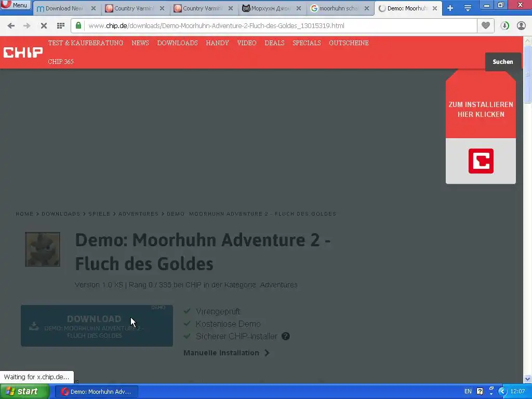Open the Handy menu item
Image resolution: width=532 pixels, height=399 pixels.
218,43
